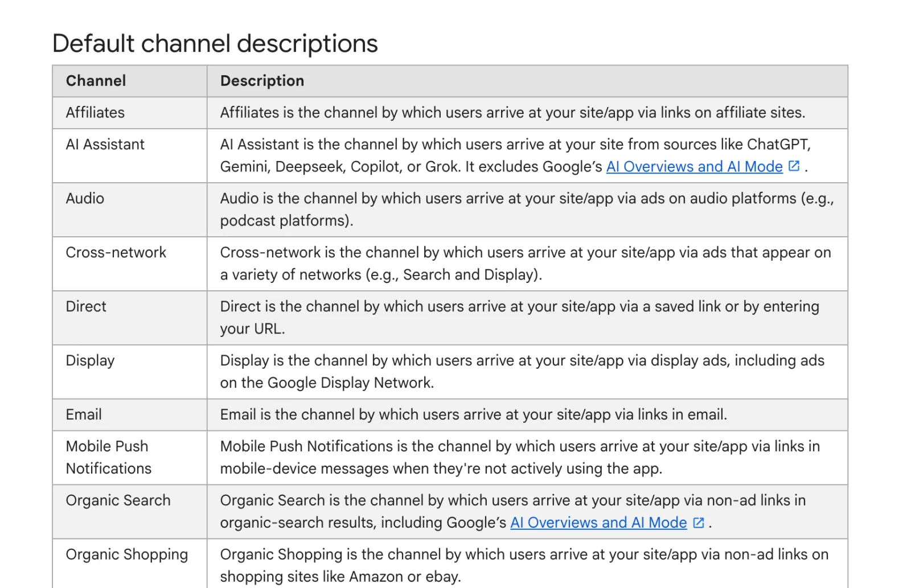This screenshot has width=911, height=588.
Task: Click the description mentioning ChatGPT and Gemini
Action: point(515,155)
